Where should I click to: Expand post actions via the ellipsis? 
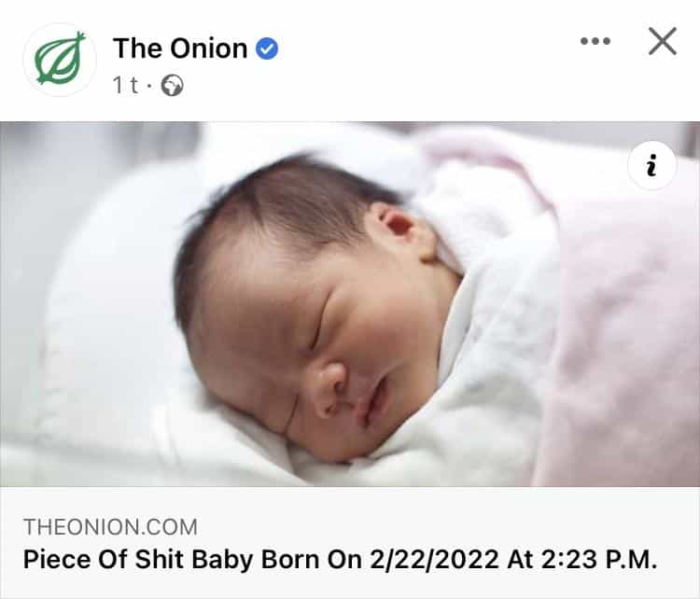[595, 41]
